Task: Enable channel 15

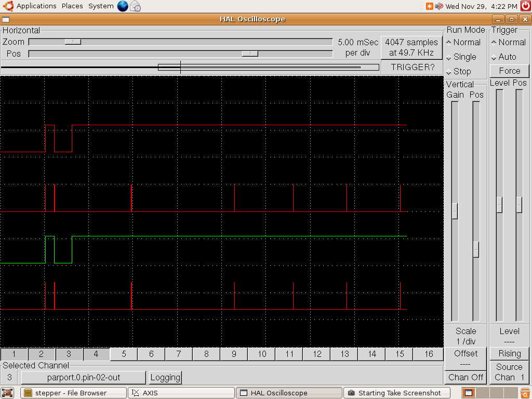Action: [x=400, y=354]
